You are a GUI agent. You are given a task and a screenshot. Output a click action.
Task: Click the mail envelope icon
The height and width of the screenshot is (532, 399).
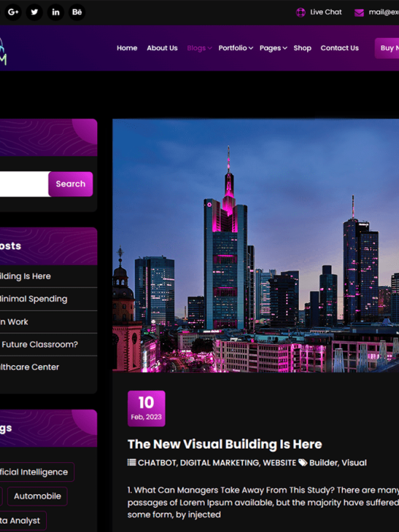tap(359, 13)
